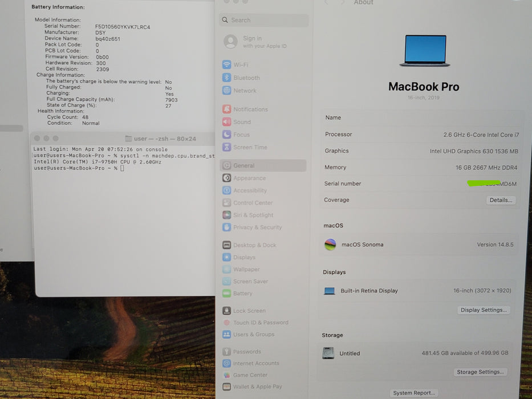Image resolution: width=532 pixels, height=399 pixels.
Task: Select the Displays sun icon
Action: (x=226, y=257)
